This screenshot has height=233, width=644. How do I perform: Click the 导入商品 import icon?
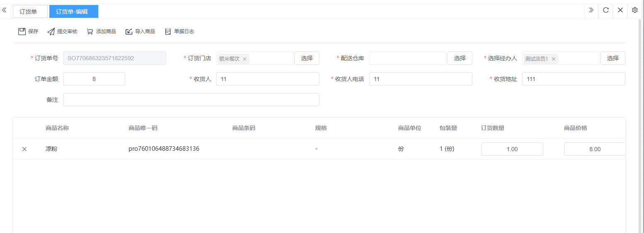(129, 32)
